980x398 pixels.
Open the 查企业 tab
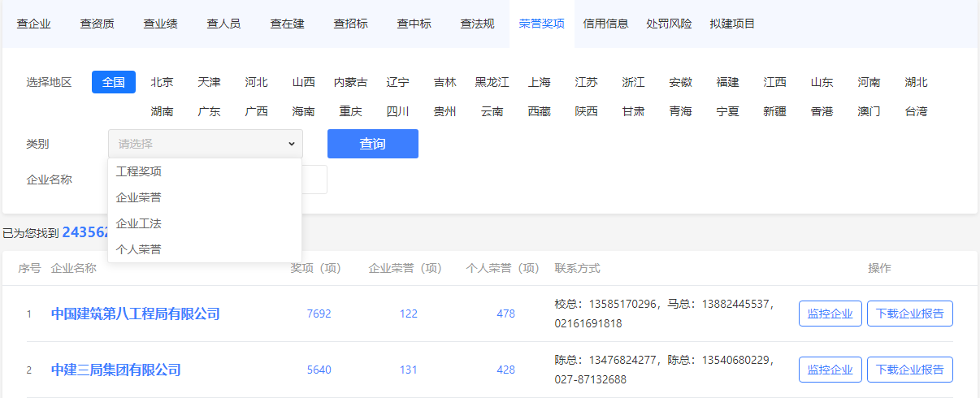tap(33, 24)
